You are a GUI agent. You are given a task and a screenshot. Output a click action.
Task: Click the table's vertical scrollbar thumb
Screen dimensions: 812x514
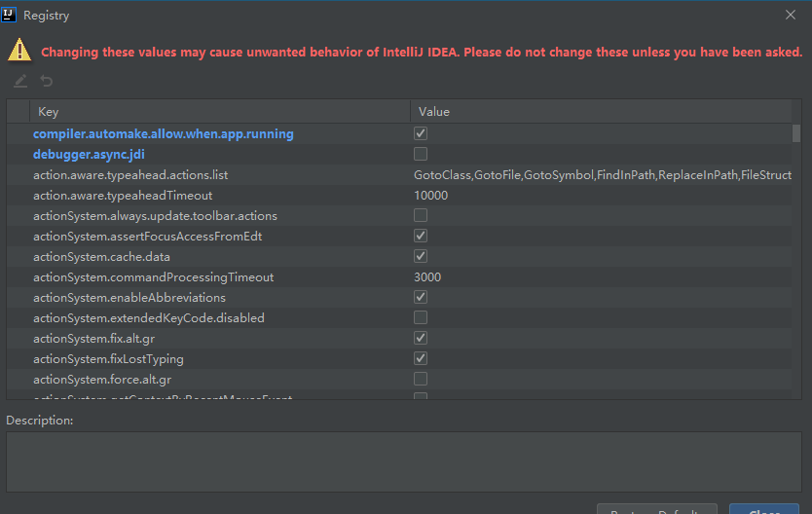click(796, 133)
